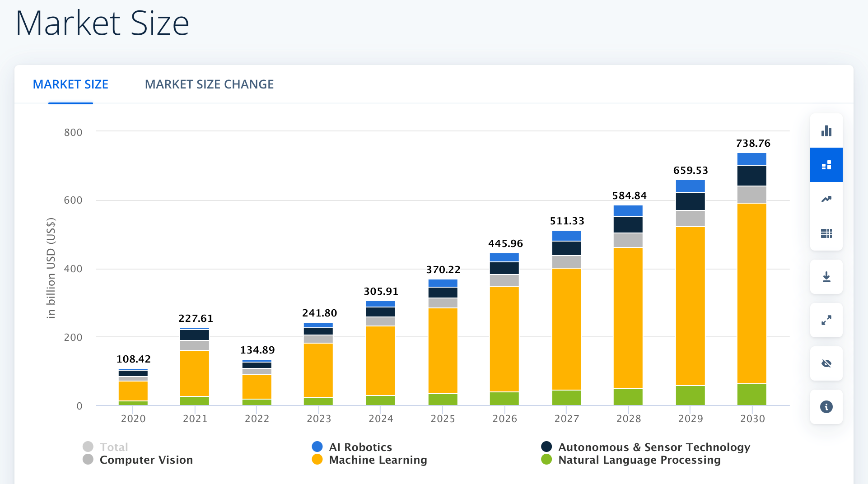The image size is (868, 484).
Task: Toggle Autonomous & Sensor Technology legend series
Action: (x=646, y=447)
